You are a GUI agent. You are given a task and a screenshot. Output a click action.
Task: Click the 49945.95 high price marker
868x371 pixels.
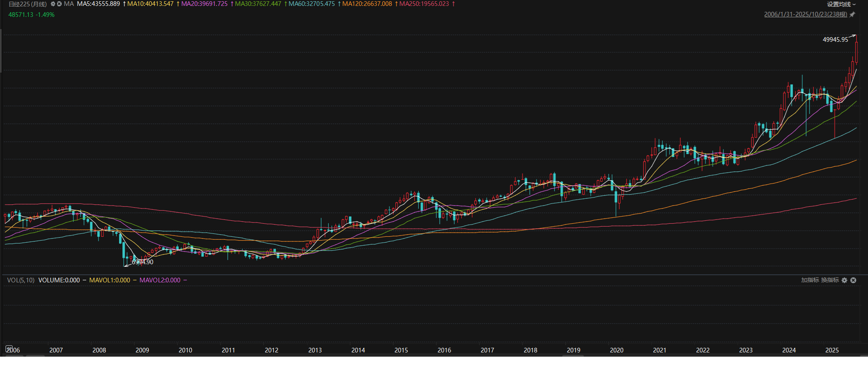coord(835,40)
